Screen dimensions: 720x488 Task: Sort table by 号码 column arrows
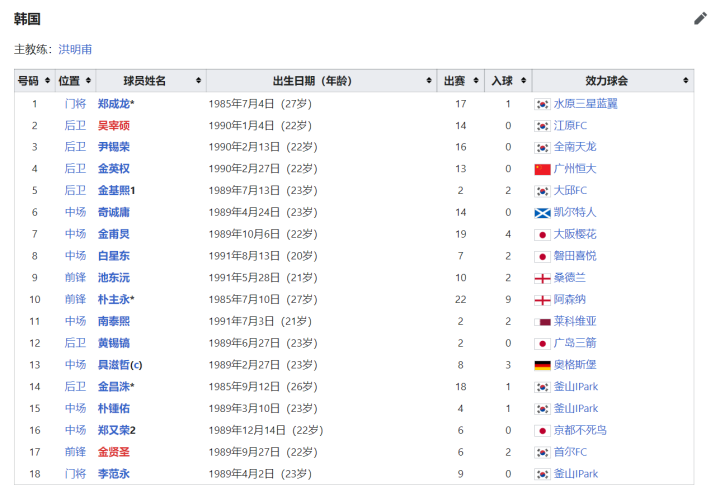[47, 81]
